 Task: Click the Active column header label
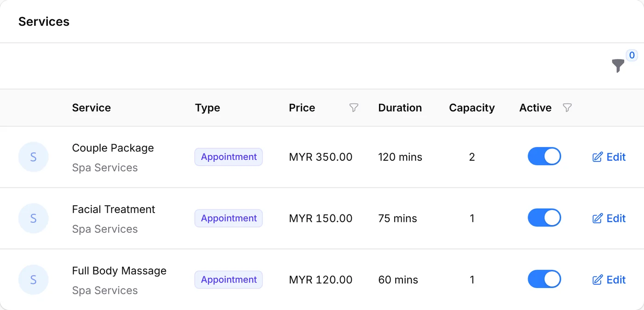point(535,108)
